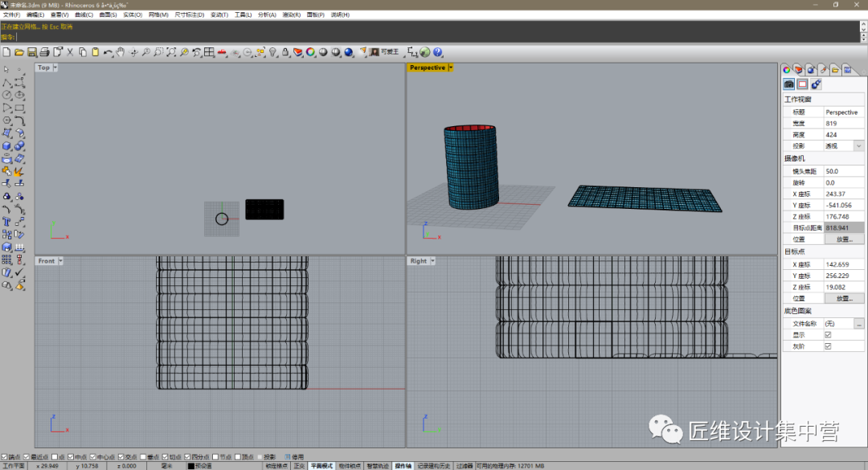The image size is (868, 470).
Task: Open the Top viewport dropdown arrow
Action: [55, 67]
